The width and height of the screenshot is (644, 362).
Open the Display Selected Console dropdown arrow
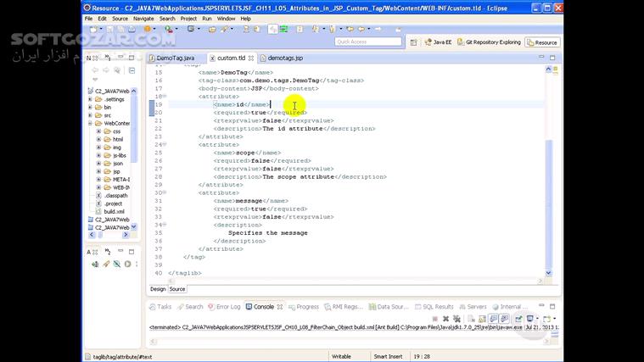click(x=537, y=319)
